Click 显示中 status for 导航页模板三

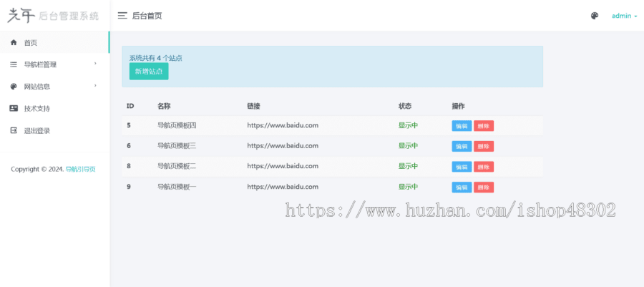point(409,146)
